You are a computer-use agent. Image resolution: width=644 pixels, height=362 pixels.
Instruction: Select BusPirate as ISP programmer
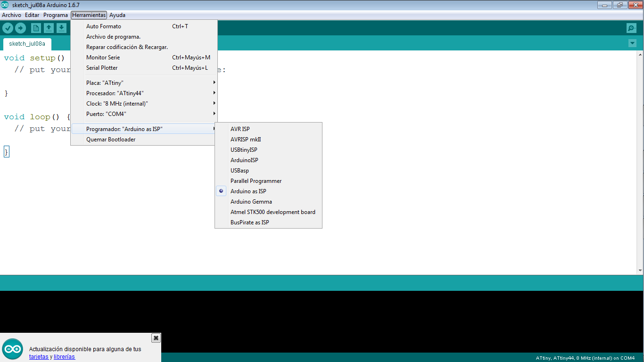[268, 222]
